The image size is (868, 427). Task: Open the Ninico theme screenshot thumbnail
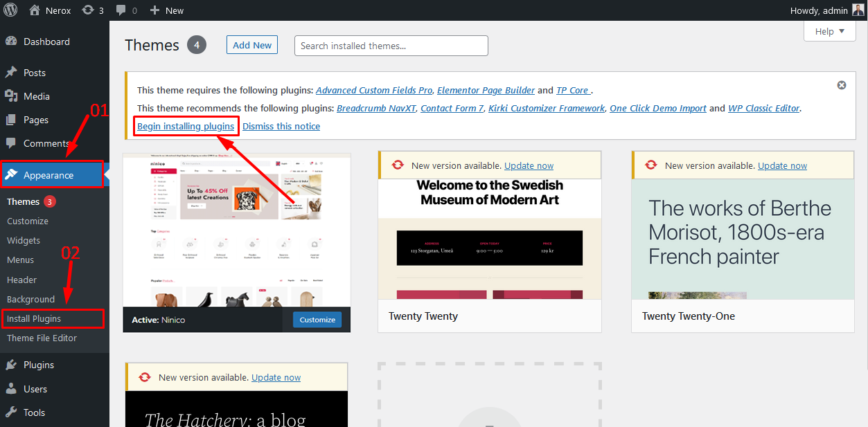coord(237,230)
